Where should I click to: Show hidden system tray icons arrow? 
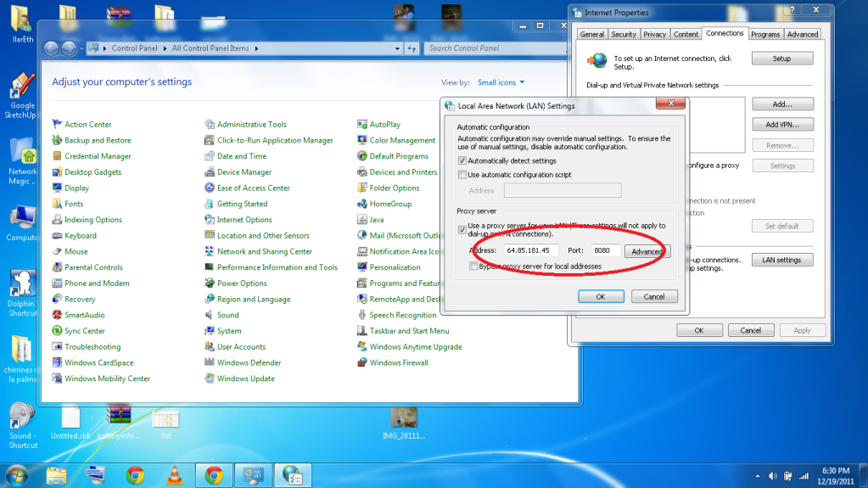pos(758,476)
